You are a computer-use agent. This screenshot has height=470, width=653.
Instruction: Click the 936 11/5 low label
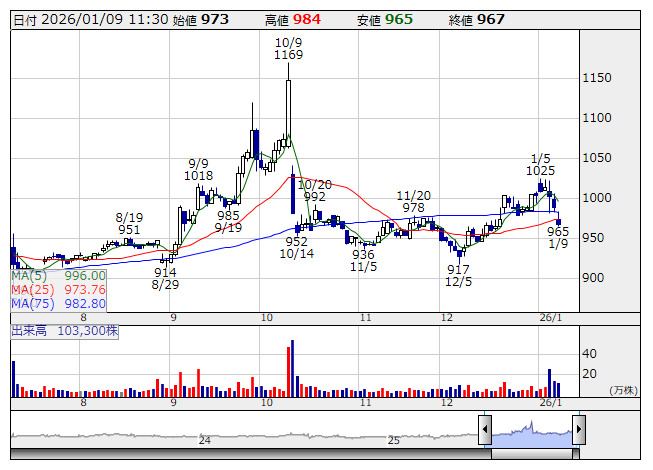363,261
